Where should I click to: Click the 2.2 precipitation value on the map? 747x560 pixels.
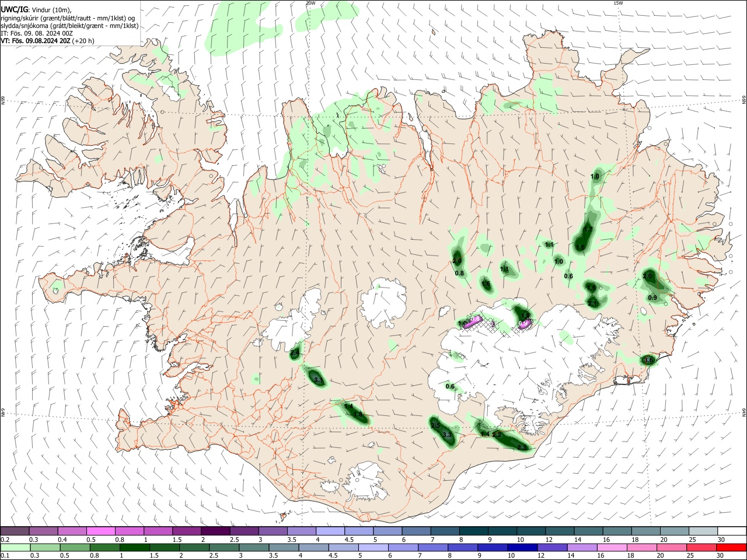click(x=497, y=435)
